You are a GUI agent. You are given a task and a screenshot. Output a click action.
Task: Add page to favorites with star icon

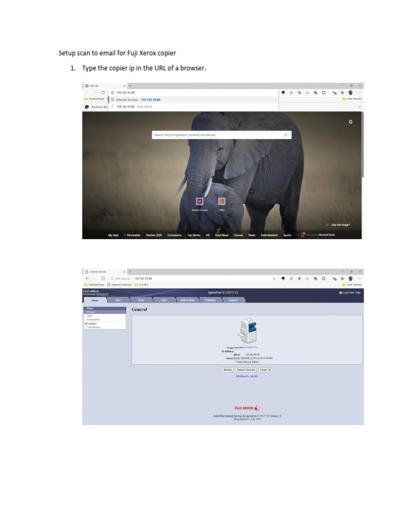click(274, 278)
